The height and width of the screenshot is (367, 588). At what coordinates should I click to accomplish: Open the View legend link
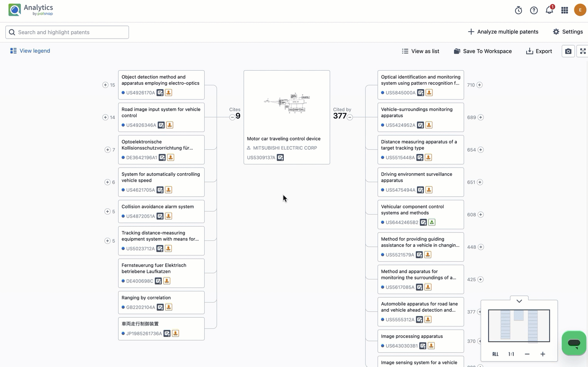click(30, 51)
